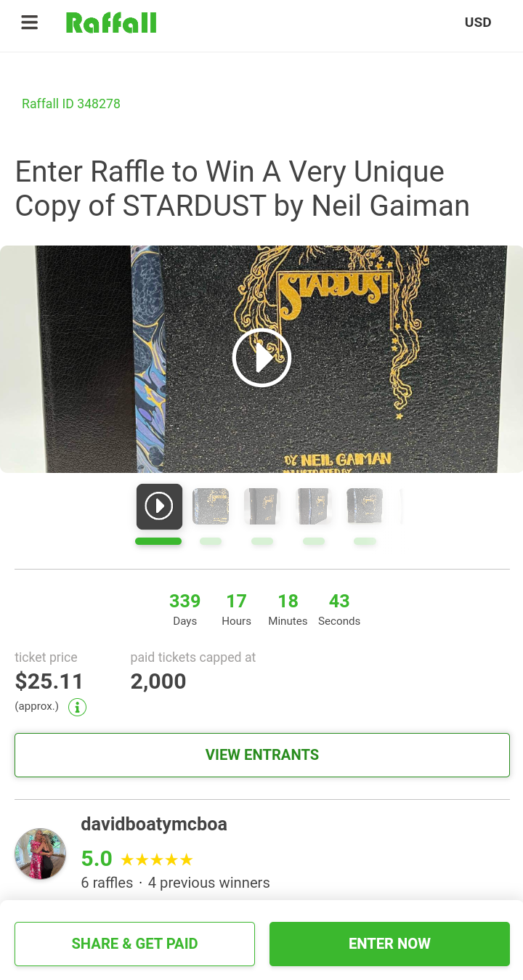Screen dimensions: 523x980
Task: Play the Stardust book video
Action: click(x=261, y=357)
